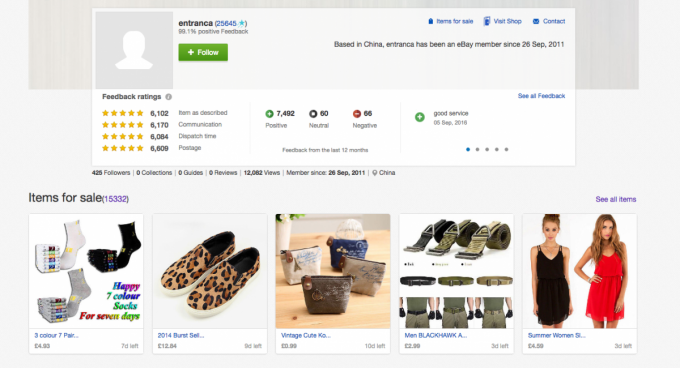The width and height of the screenshot is (680, 368).
Task: Click the £12.84 price text
Action: click(167, 346)
